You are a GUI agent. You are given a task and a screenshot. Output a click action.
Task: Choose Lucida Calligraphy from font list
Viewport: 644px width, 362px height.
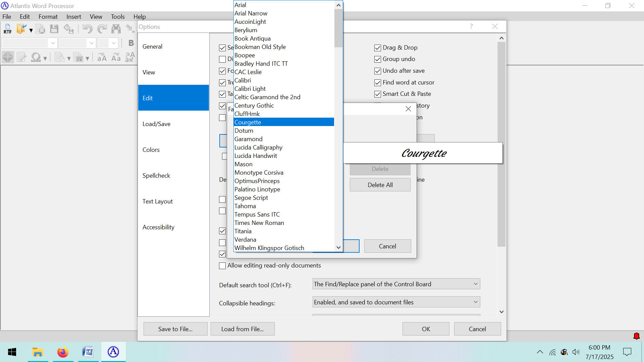(x=284, y=147)
